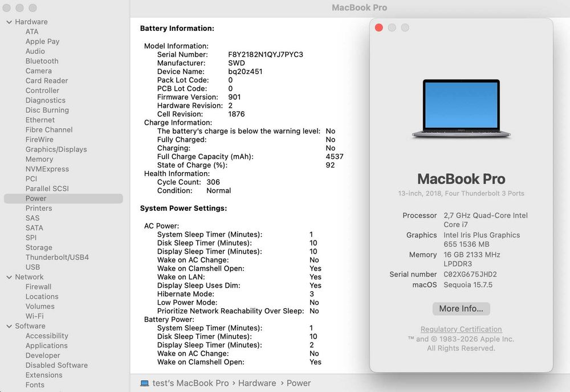Select SATA in the sidebar
570x392 pixels.
(x=34, y=228)
